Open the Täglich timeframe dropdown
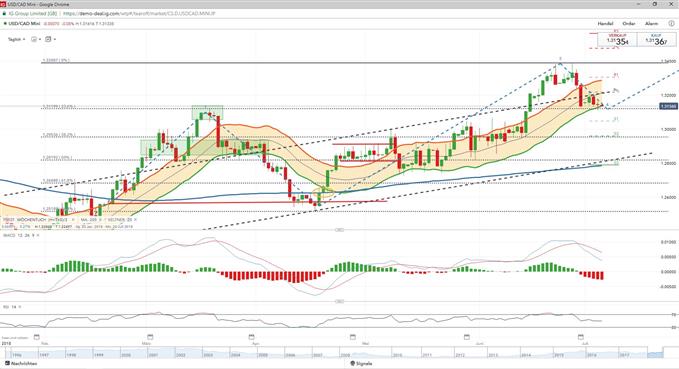 point(16,39)
